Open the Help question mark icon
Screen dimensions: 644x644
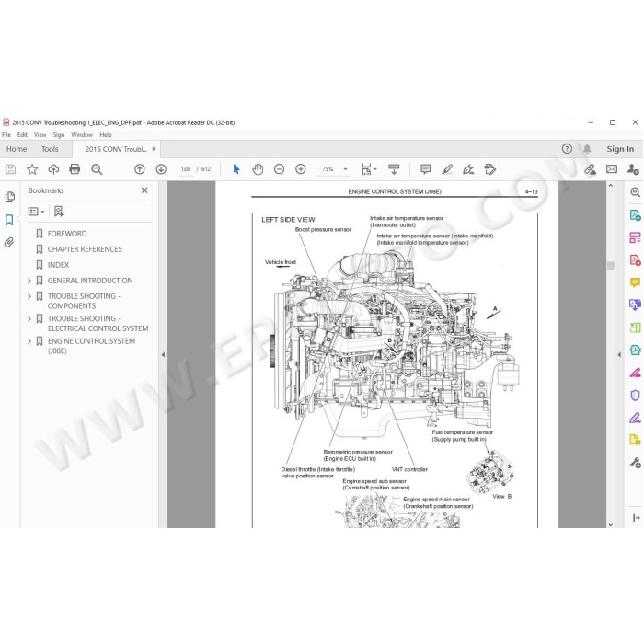click(x=567, y=149)
